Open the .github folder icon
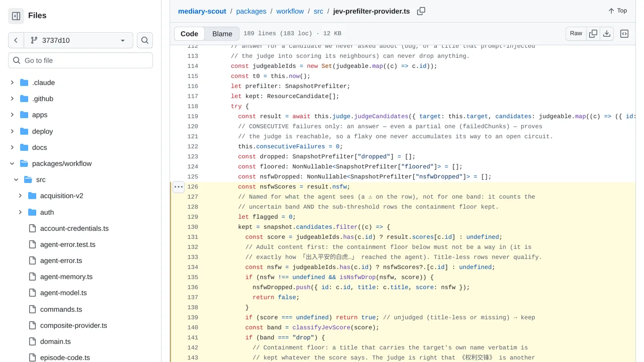This screenshot has width=644, height=362. 24,99
